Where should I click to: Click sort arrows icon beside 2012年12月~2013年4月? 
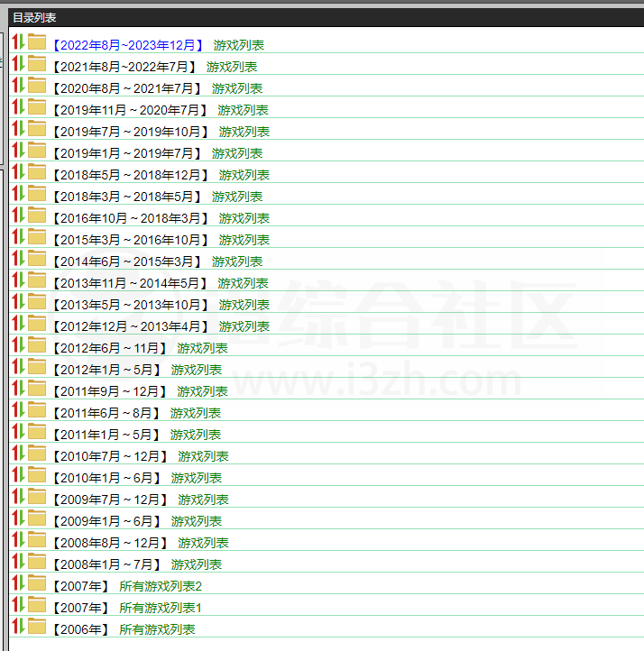tap(18, 323)
